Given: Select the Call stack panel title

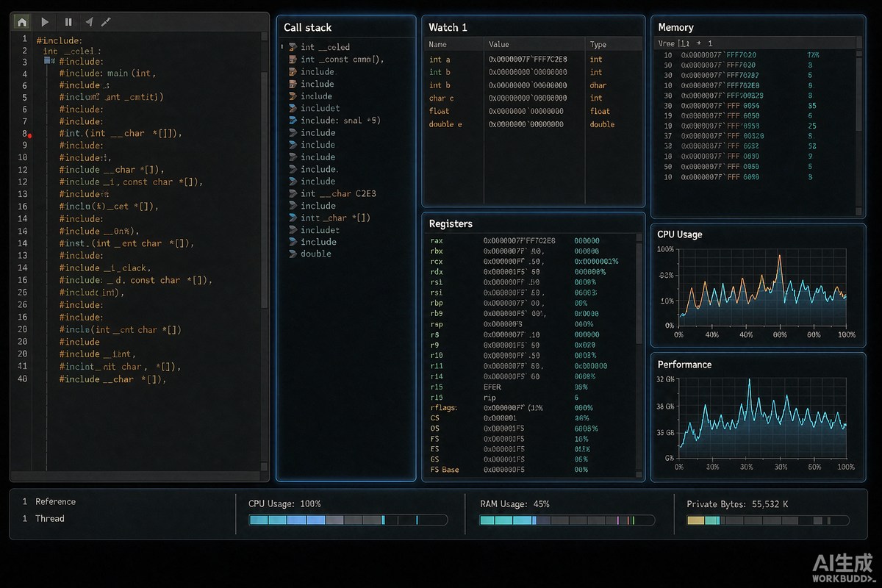Looking at the screenshot, I should pos(307,27).
